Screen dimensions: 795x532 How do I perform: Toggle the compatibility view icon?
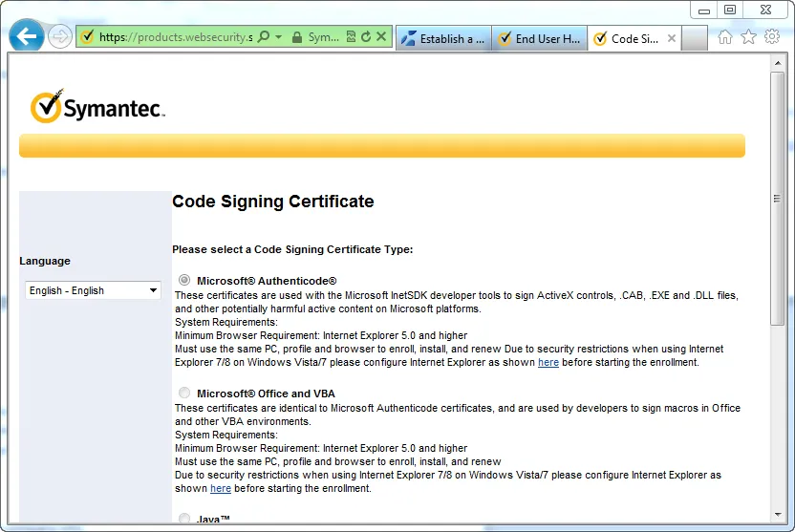tap(351, 36)
